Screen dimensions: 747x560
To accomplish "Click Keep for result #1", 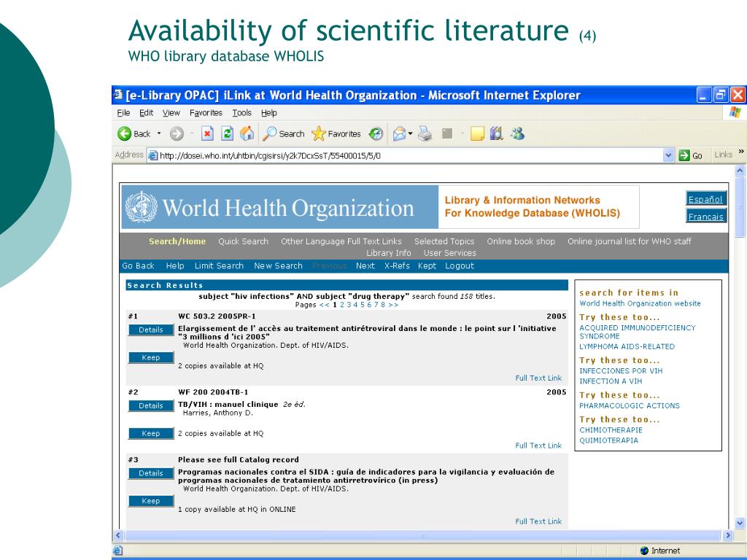I will click(151, 357).
